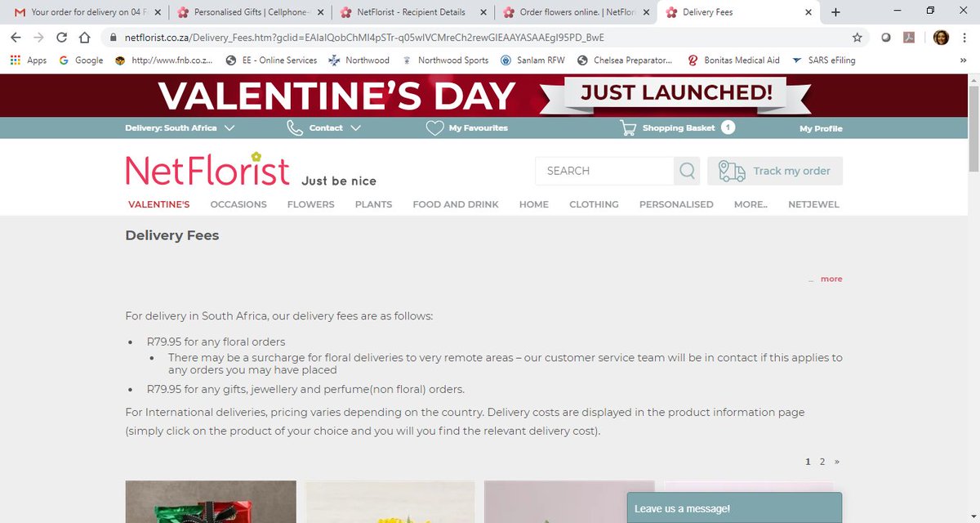Click the NetFlorist logo
The image size is (980, 523).
[207, 169]
